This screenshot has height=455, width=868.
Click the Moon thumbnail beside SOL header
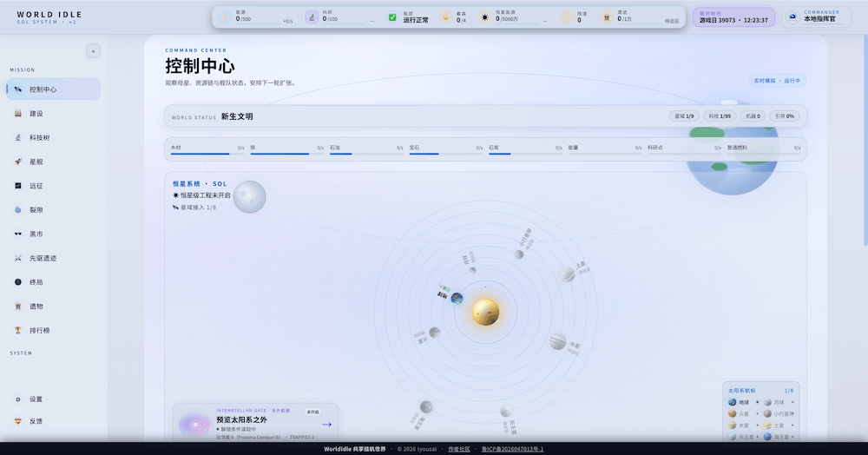point(250,197)
